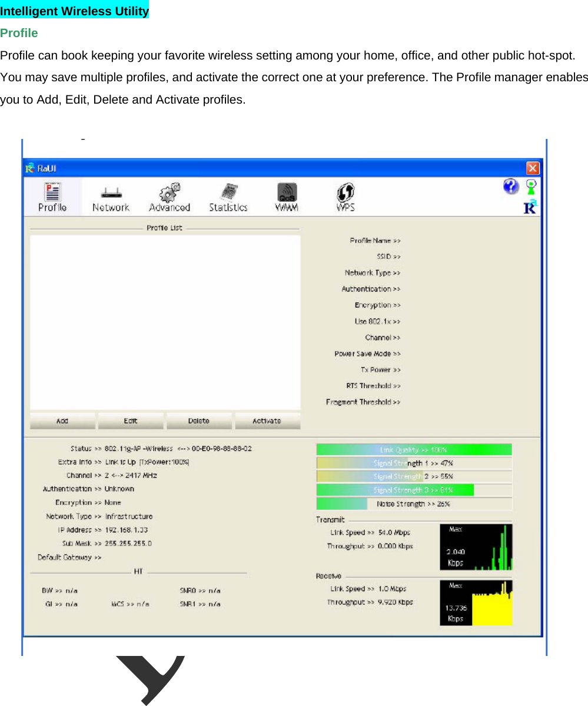Click the green antenna status icon

530,186
